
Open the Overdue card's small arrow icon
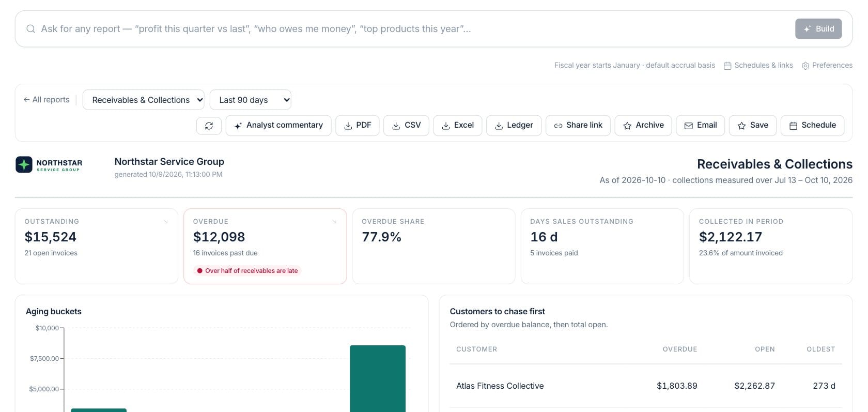[x=334, y=222]
